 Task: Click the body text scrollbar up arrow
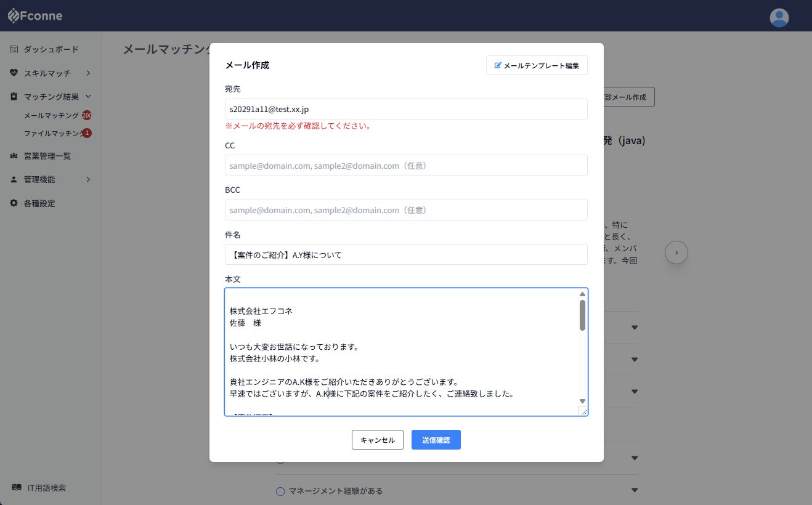pos(582,294)
